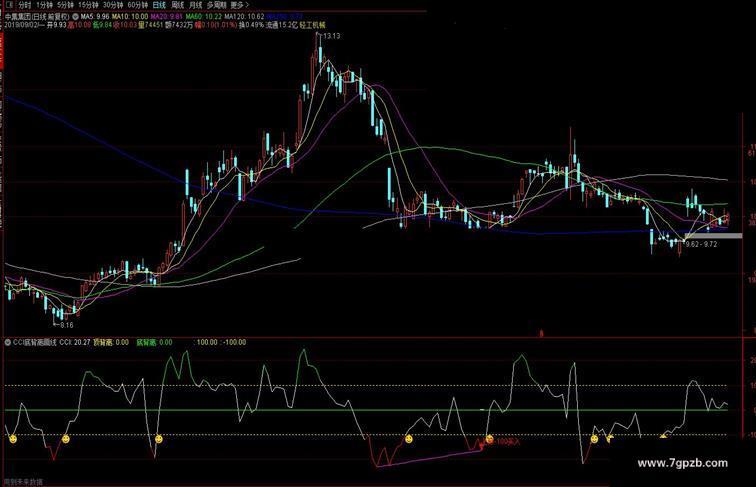
Task: Click the yellow 顶背离: 0.00 reading
Action: [x=111, y=342]
